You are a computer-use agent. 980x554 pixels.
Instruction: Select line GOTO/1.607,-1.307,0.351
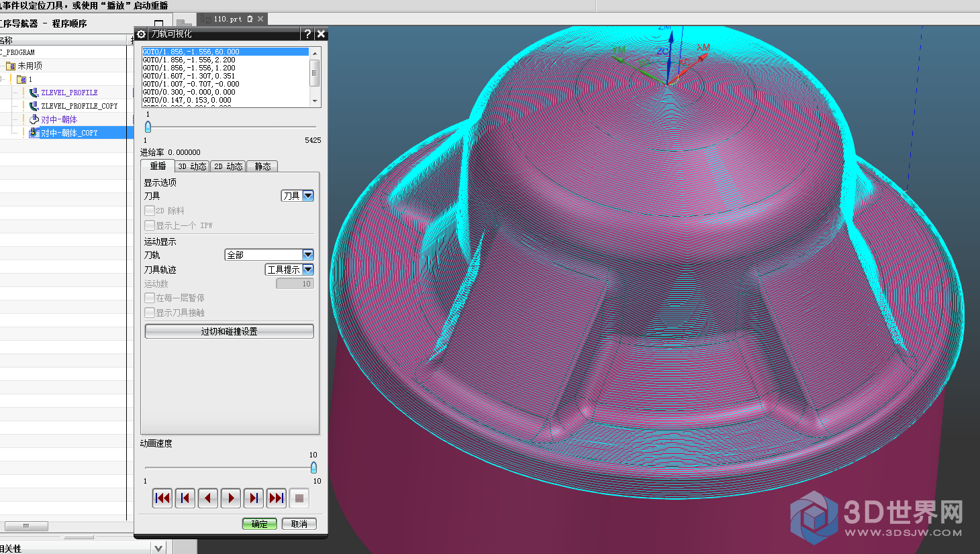pos(226,76)
